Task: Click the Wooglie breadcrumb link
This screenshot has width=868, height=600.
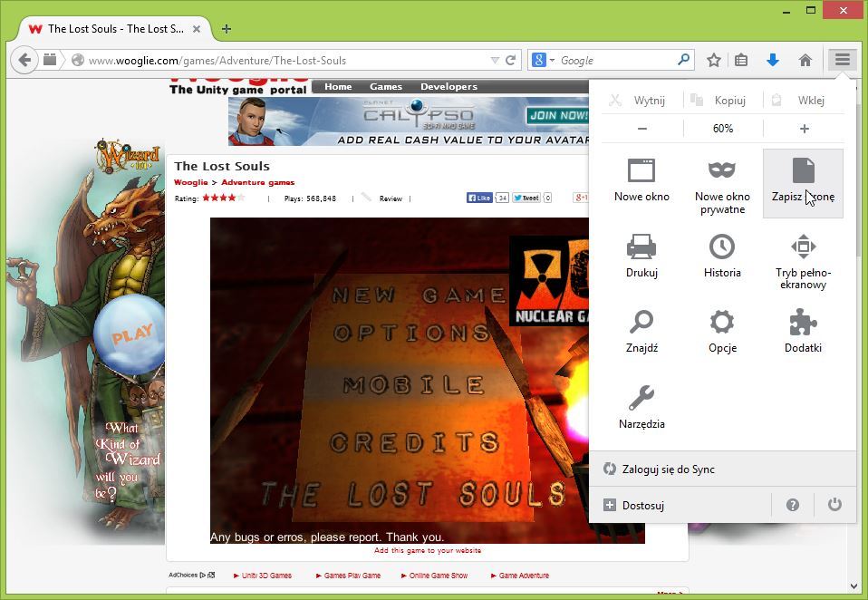Action: point(191,182)
